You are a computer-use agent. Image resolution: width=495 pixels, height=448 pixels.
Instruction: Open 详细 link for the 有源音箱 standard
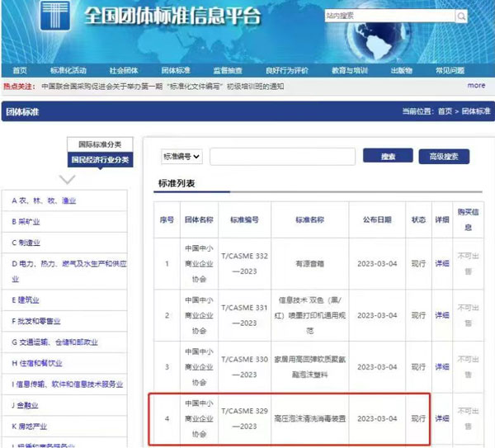click(443, 263)
